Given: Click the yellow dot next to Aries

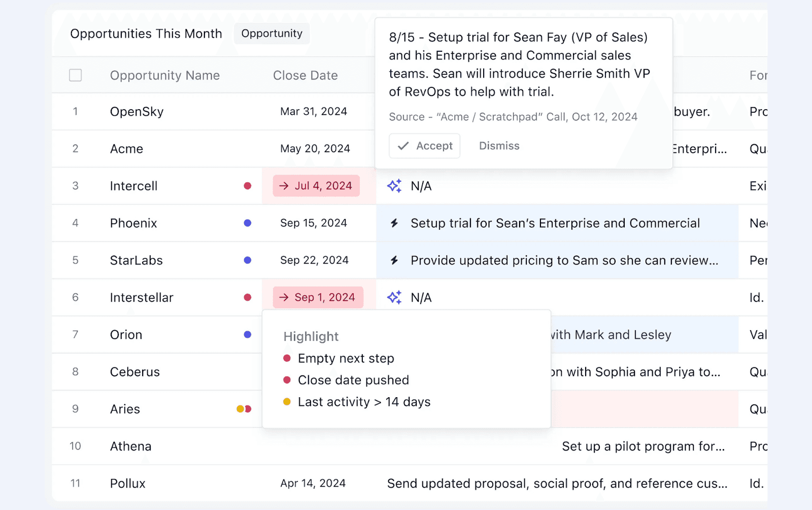Looking at the screenshot, I should coord(239,408).
